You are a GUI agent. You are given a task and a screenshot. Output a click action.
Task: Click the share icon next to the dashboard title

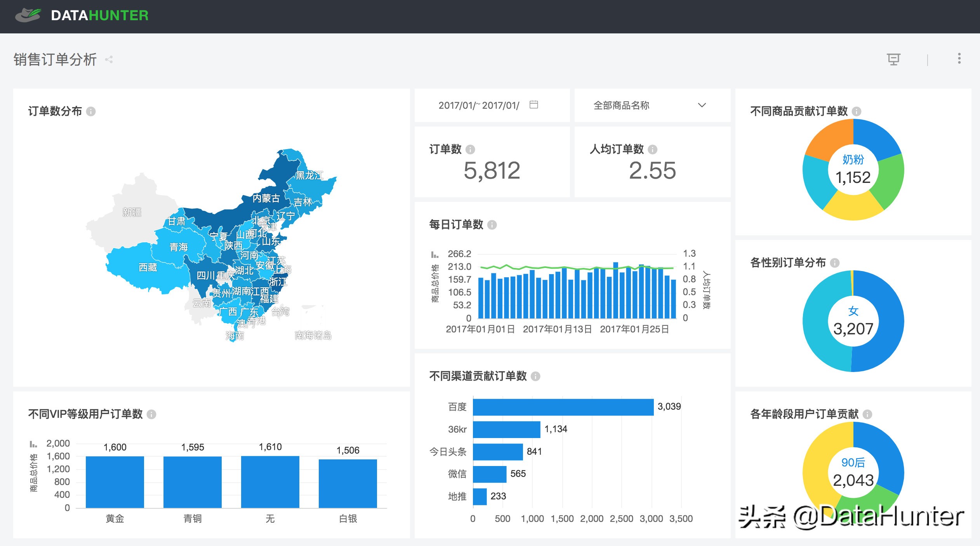pyautogui.click(x=109, y=59)
